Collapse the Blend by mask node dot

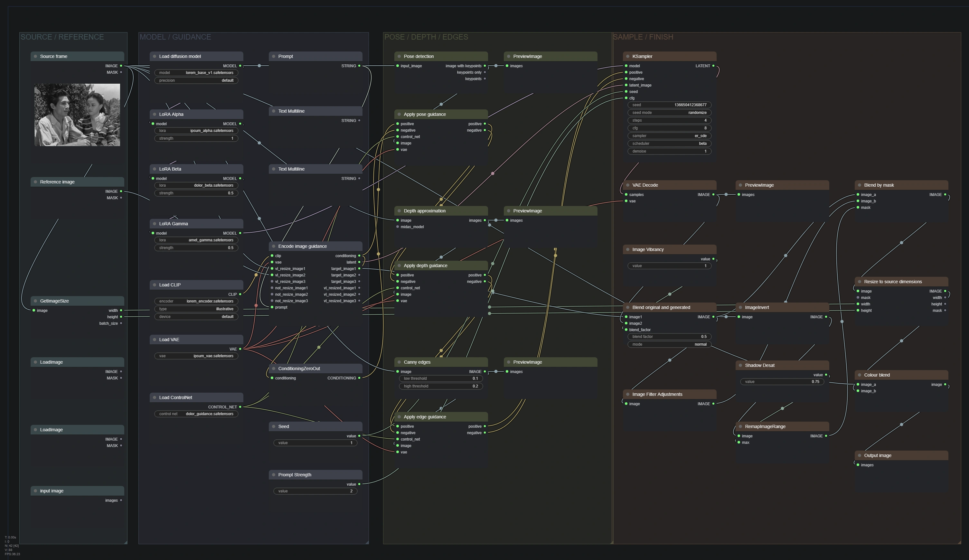click(x=860, y=185)
